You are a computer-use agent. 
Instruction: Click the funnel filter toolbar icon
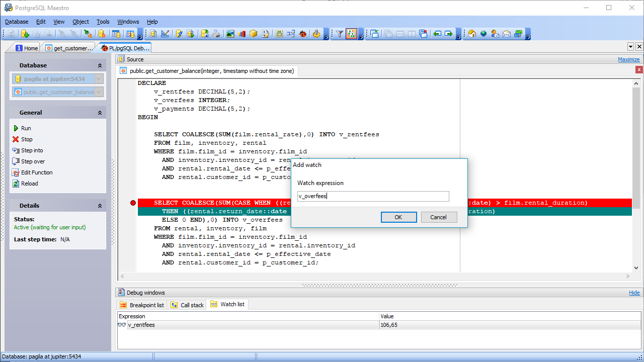pos(340,34)
